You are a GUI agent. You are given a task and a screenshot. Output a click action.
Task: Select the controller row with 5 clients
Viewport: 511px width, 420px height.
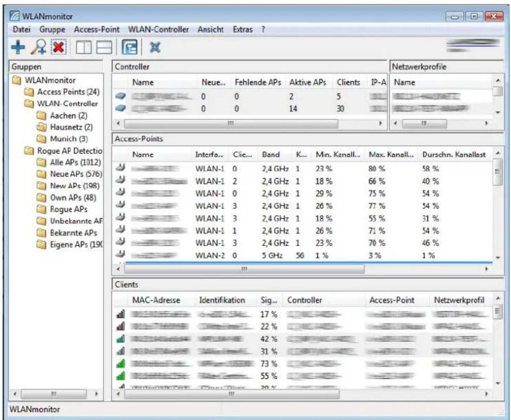tap(249, 97)
